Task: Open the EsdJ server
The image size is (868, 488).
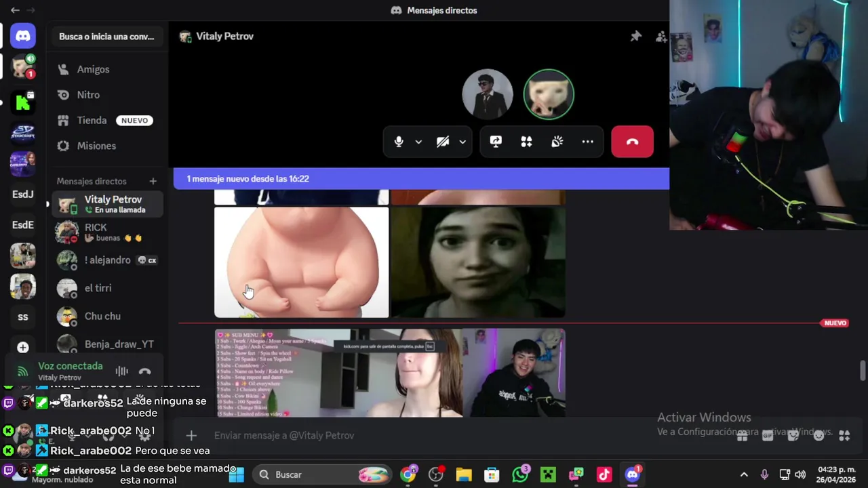Action: (23, 195)
